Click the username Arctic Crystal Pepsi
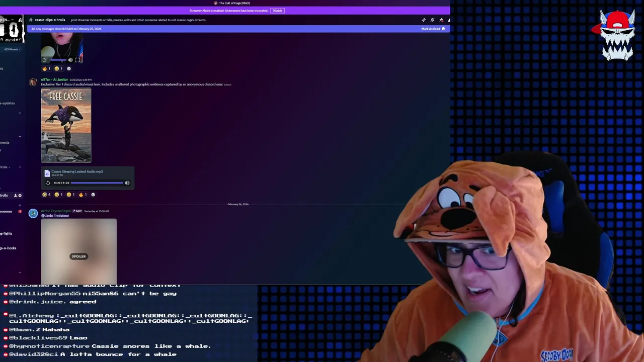644x362 pixels. click(x=56, y=211)
